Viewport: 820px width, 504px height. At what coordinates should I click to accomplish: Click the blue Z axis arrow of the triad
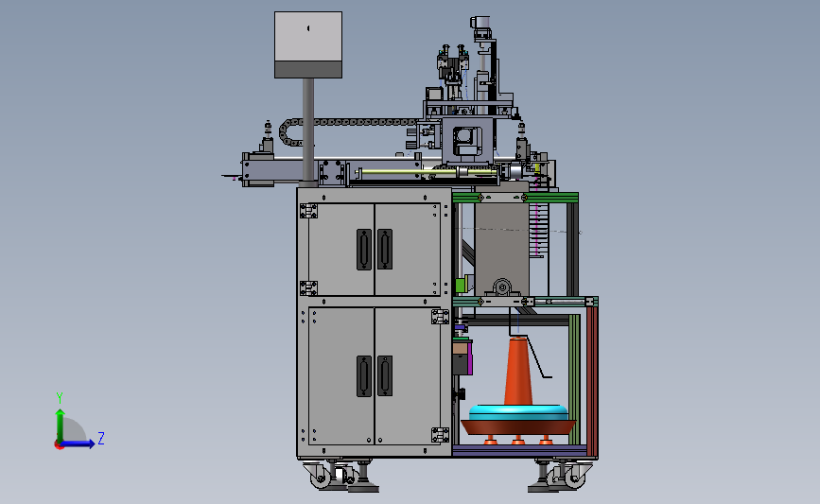pos(79,443)
